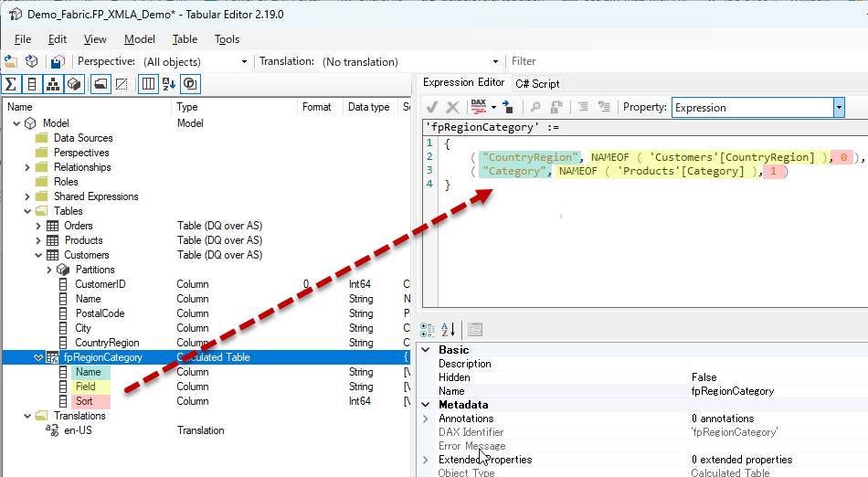Viewport: 868px width, 477px height.
Task: Toggle show hierarchies button
Action: coord(53,84)
